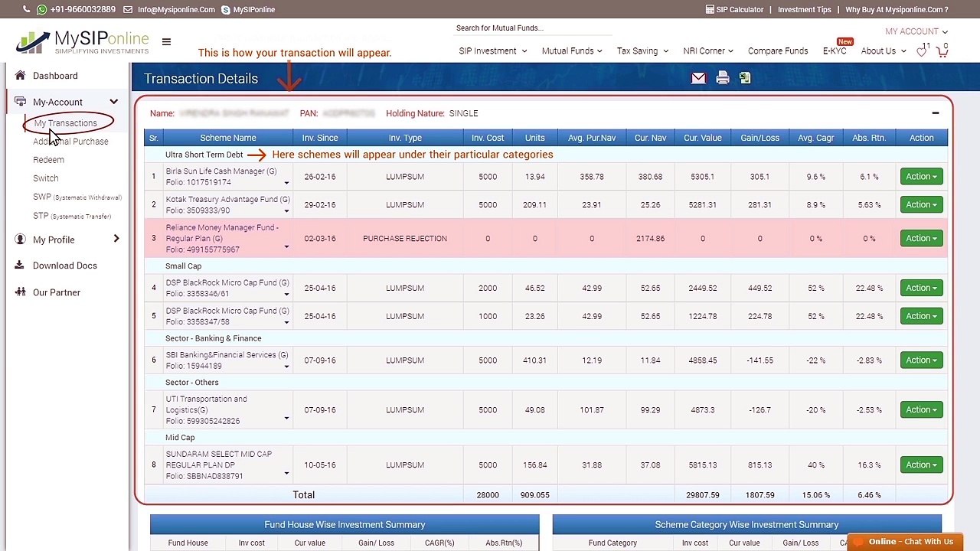The height and width of the screenshot is (551, 980).
Task: Open Action dropdown for UTI Transportation row
Action: point(921,409)
